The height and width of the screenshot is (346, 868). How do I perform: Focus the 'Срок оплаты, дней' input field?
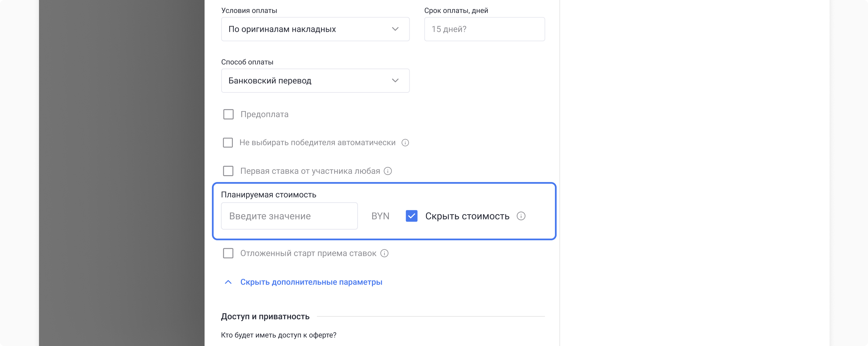(x=484, y=29)
